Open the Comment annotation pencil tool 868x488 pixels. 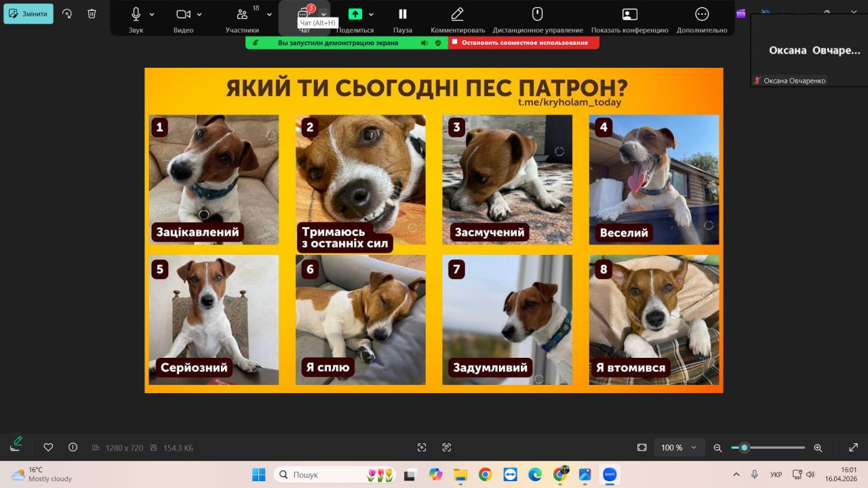click(458, 14)
